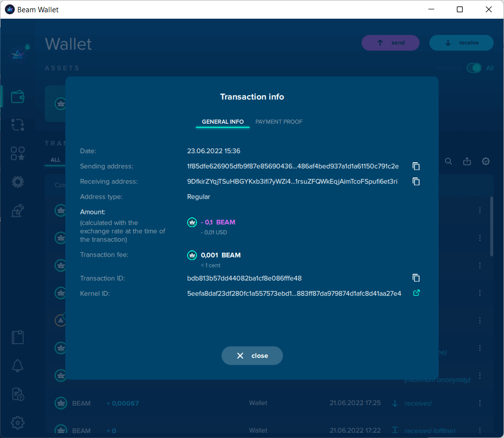Viewport: 504px width, 438px height.
Task: Open the Atomic Swap sidebar icon
Action: (x=18, y=125)
